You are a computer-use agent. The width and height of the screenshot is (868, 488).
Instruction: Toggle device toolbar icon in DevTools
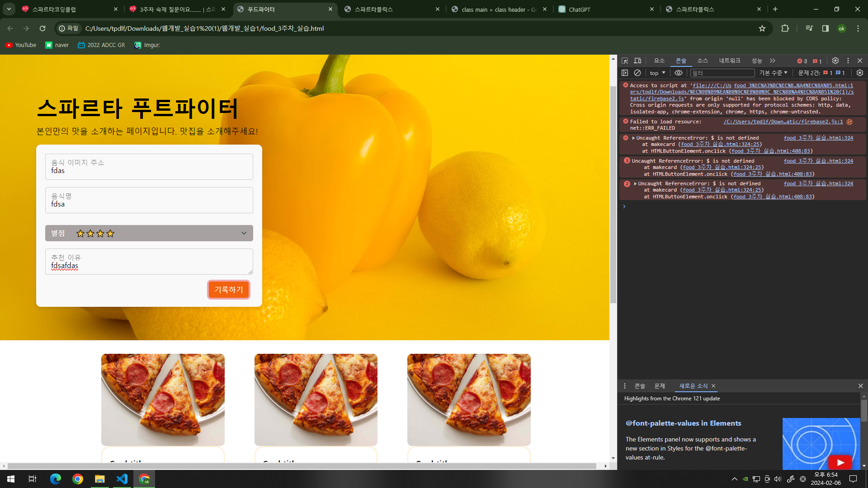tap(637, 61)
